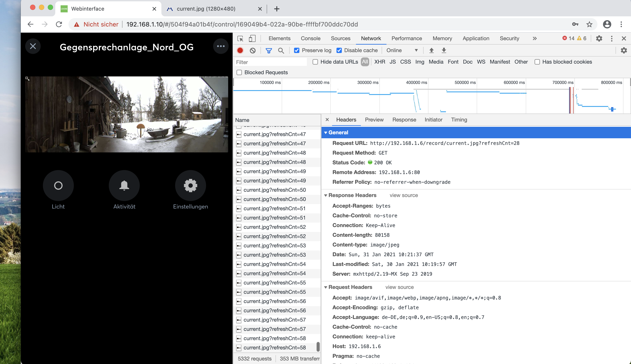Click the clear network log icon
631x364 pixels.
point(252,50)
